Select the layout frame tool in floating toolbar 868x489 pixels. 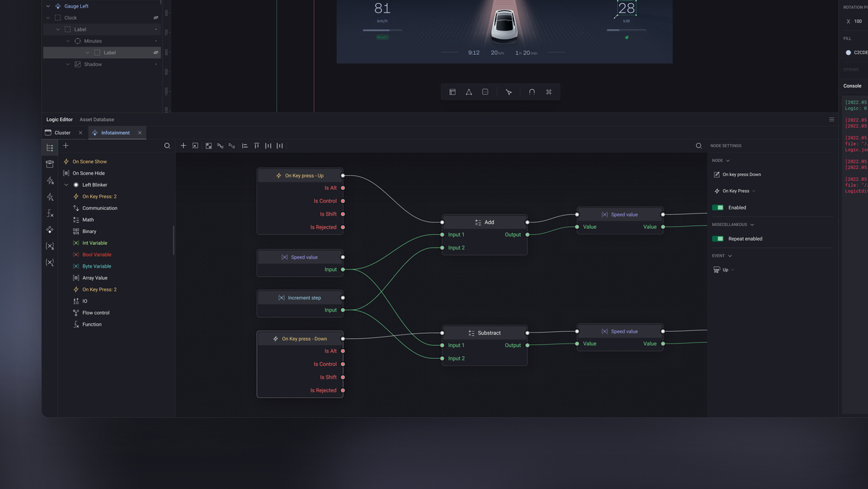(x=452, y=92)
